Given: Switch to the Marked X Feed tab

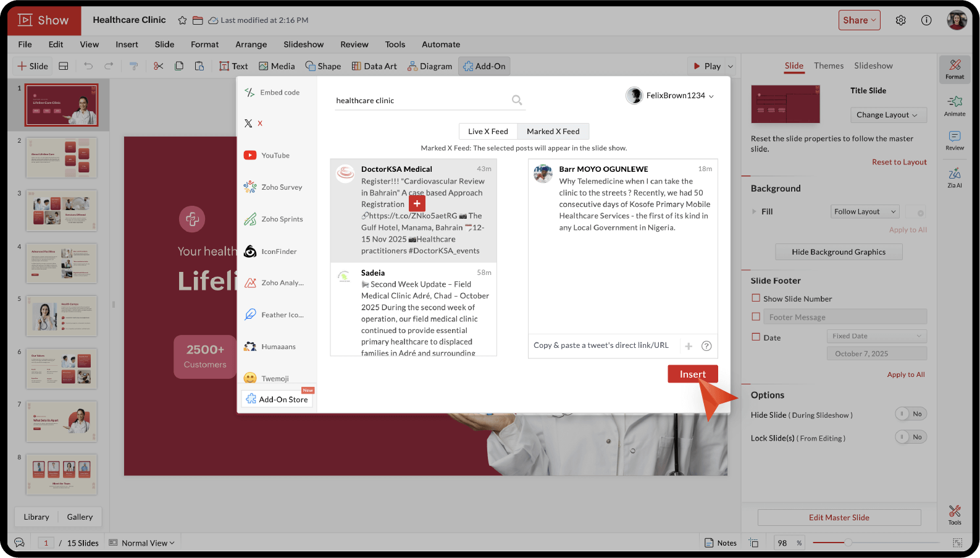Looking at the screenshot, I should coord(553,132).
